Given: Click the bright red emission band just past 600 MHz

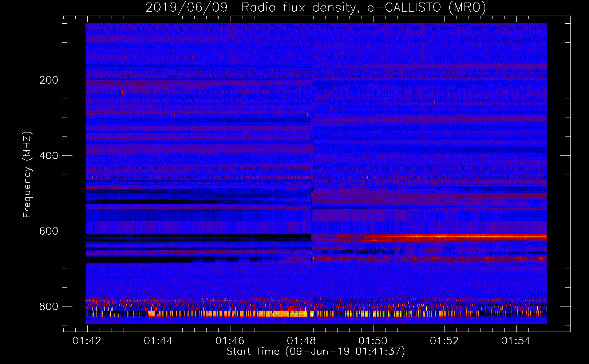Looking at the screenshot, I should click(442, 238).
